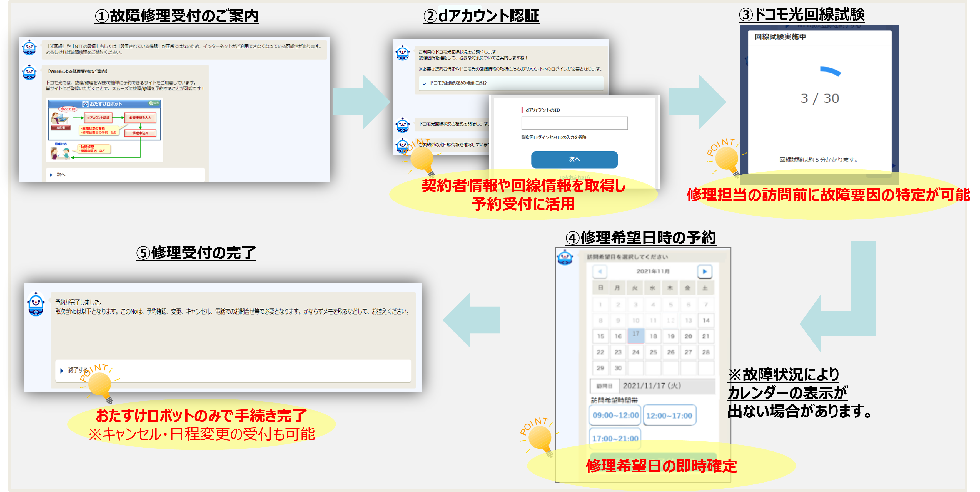Select date 24 on the calendar
Screen dimensions: 980x492
635,352
